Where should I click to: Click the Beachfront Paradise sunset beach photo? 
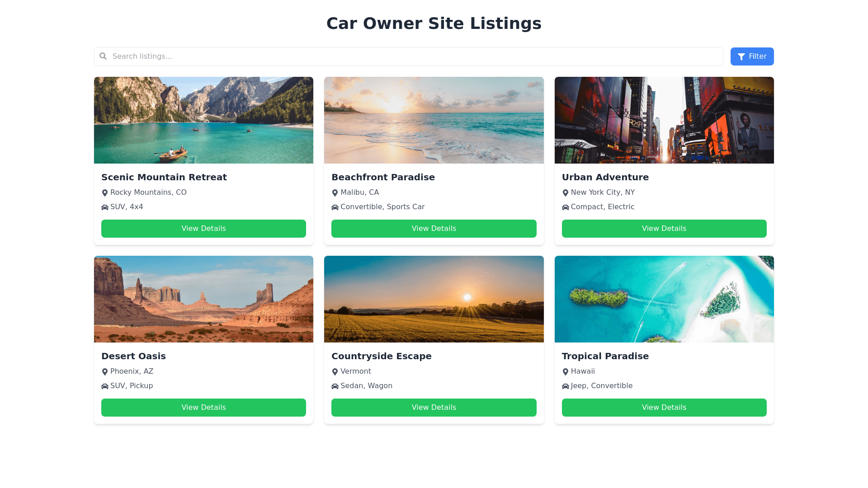434,120
